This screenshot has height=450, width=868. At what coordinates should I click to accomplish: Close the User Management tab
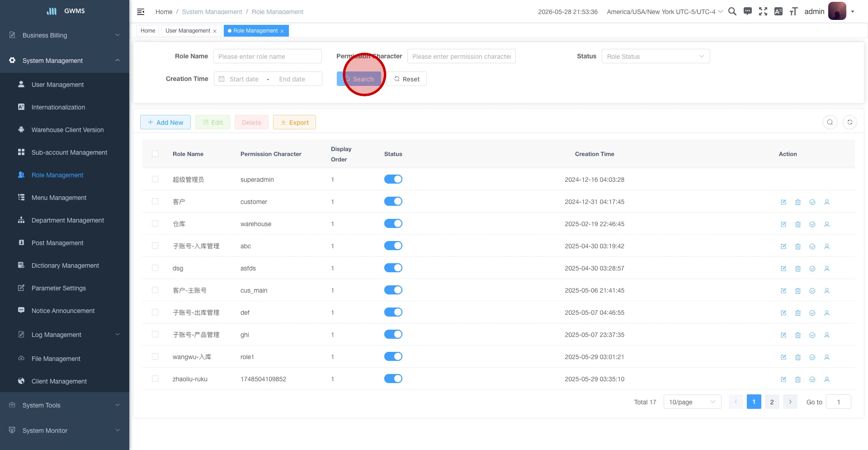click(x=215, y=31)
